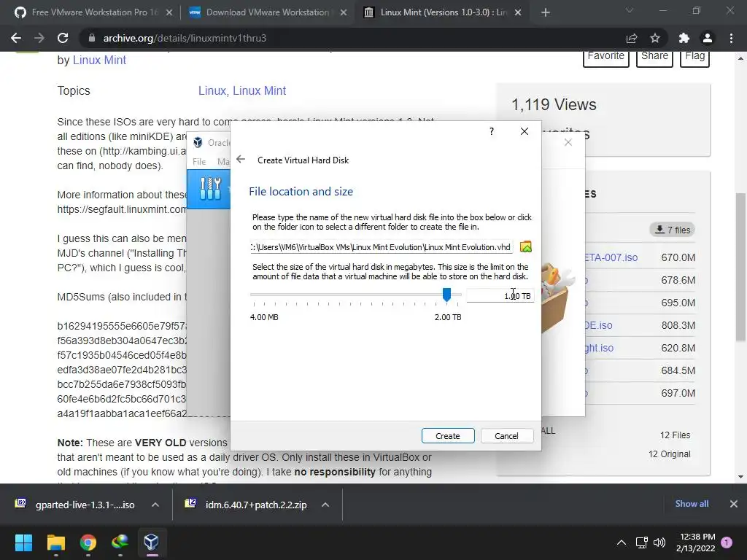Expand options for gparted-live iso download
The height and width of the screenshot is (560, 747).
tap(155, 505)
